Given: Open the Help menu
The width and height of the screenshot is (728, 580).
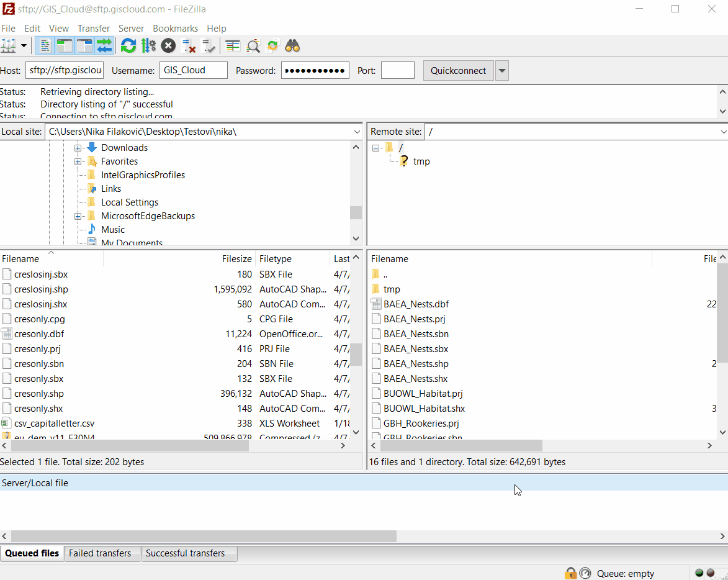Looking at the screenshot, I should (x=217, y=29).
